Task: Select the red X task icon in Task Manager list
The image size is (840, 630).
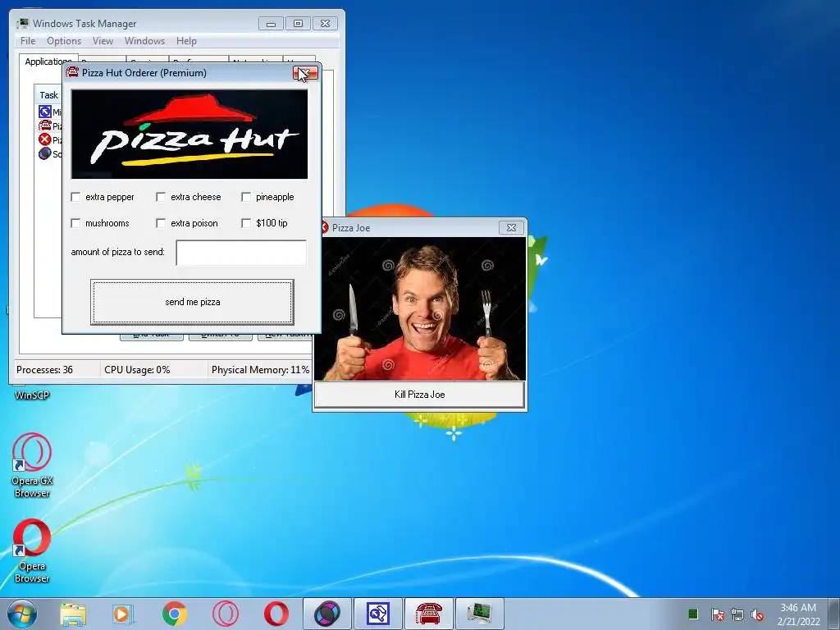Action: [x=45, y=139]
